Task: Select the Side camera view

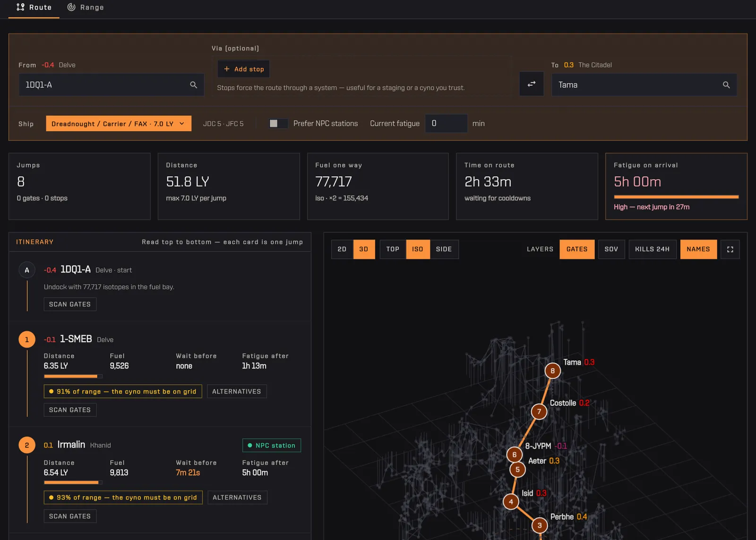Action: click(x=444, y=249)
